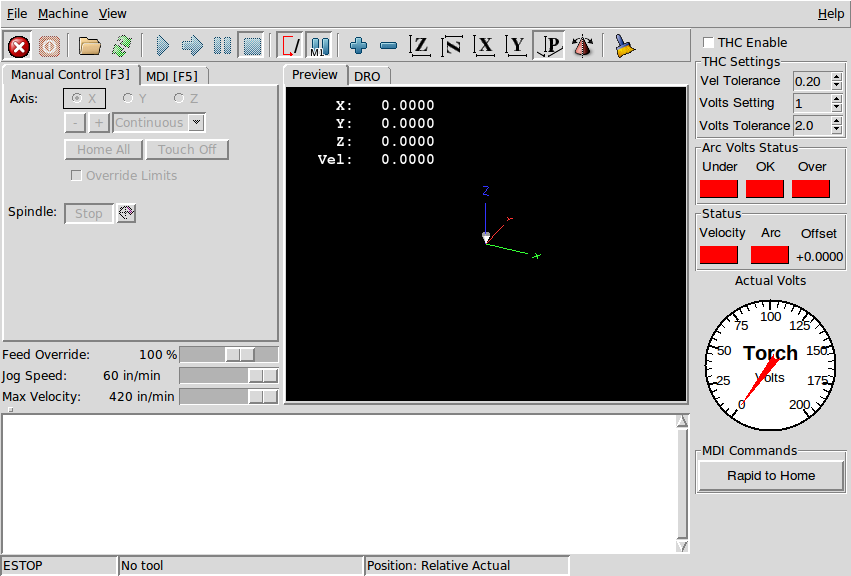This screenshot has height=576, width=851.
Task: Reload the loaded file
Action: pos(122,45)
